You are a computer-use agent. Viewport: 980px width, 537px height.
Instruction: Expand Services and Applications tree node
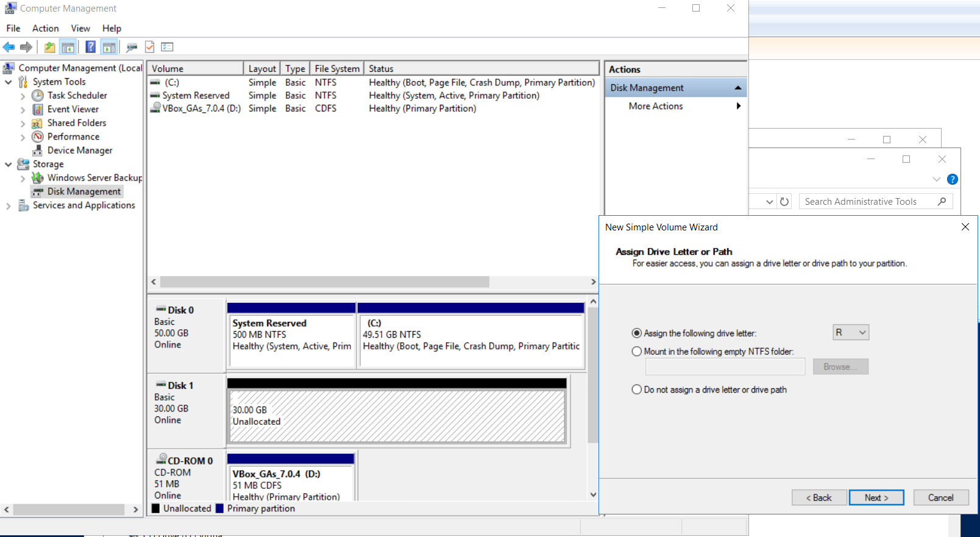click(9, 206)
